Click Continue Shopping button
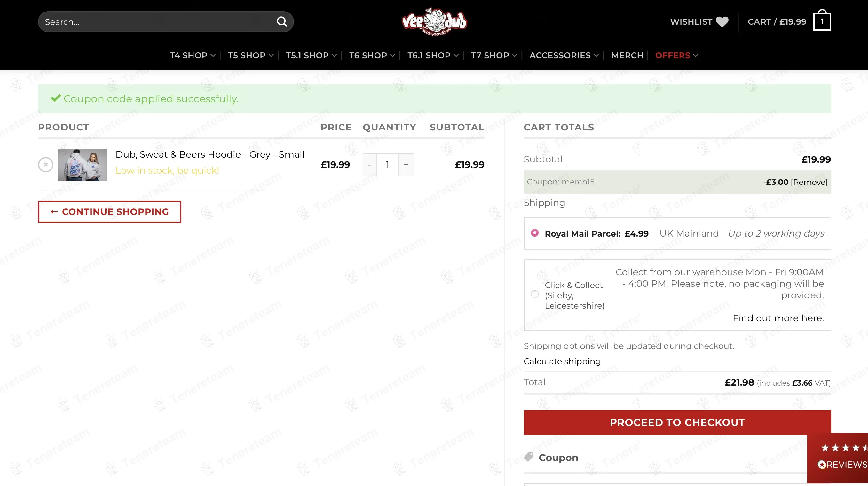Image resolution: width=868 pixels, height=486 pixels. pyautogui.click(x=109, y=212)
